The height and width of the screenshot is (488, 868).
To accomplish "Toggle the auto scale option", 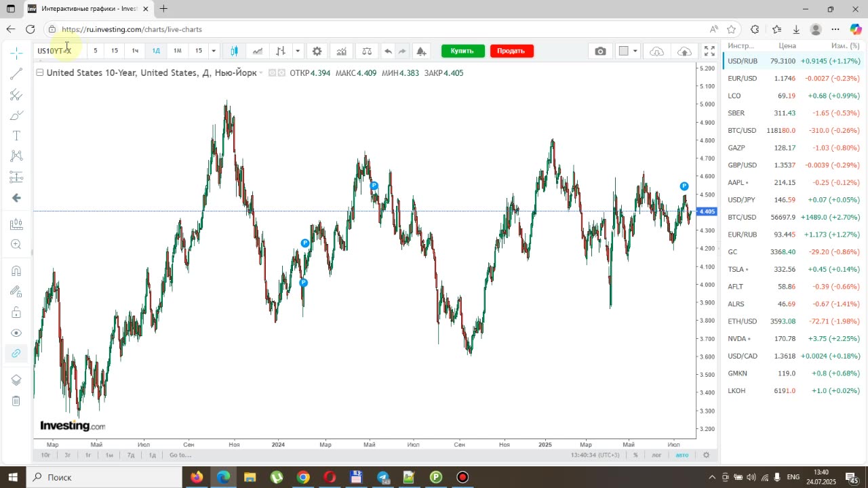I will pyautogui.click(x=682, y=455).
